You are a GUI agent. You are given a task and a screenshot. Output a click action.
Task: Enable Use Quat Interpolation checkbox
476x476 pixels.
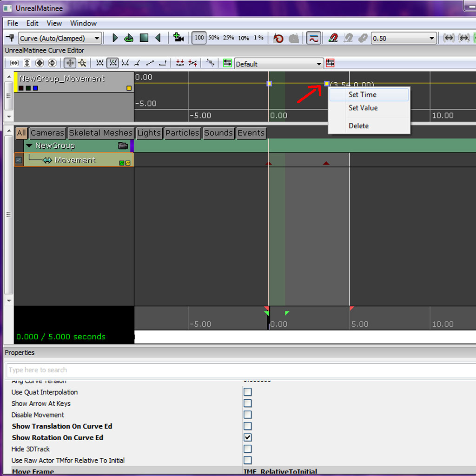(x=248, y=392)
